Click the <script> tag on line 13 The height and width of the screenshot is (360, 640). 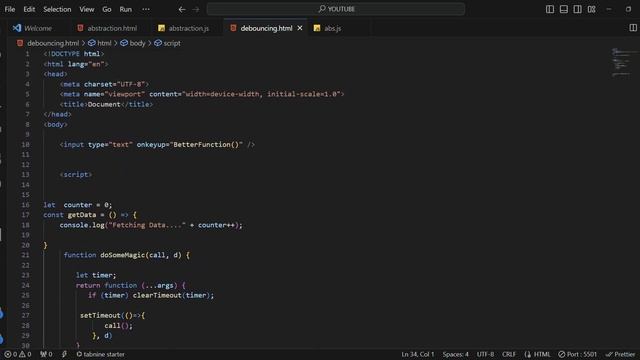[x=76, y=175]
